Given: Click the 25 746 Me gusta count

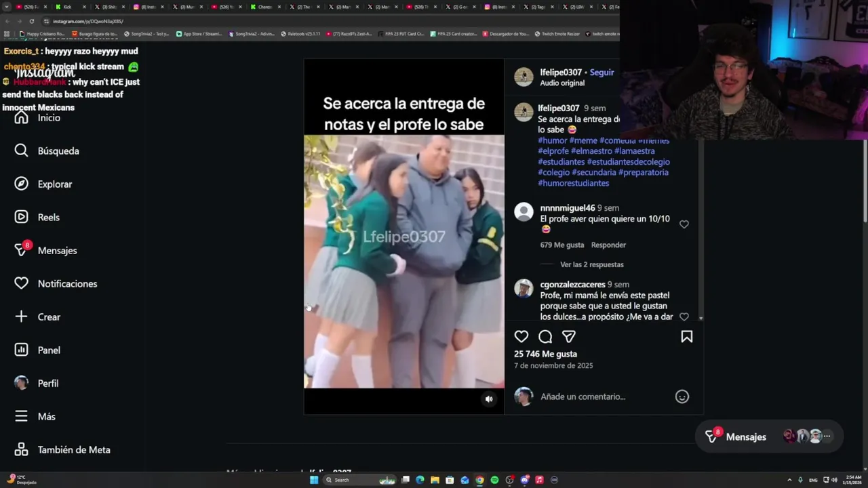Looking at the screenshot, I should coord(545,354).
